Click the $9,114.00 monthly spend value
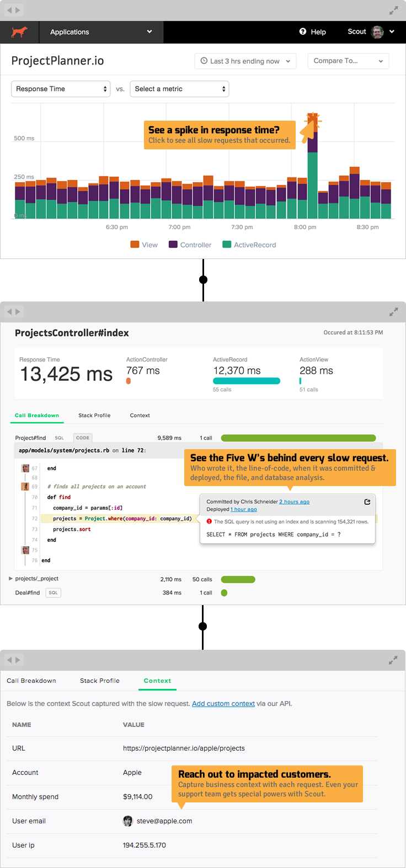Screen dimensions: 406x868 (x=137, y=797)
